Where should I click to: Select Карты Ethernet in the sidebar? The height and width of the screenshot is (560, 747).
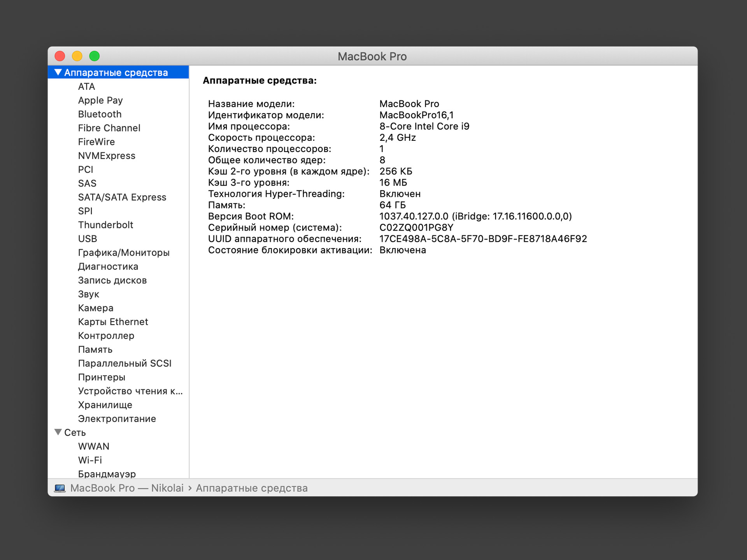(113, 322)
